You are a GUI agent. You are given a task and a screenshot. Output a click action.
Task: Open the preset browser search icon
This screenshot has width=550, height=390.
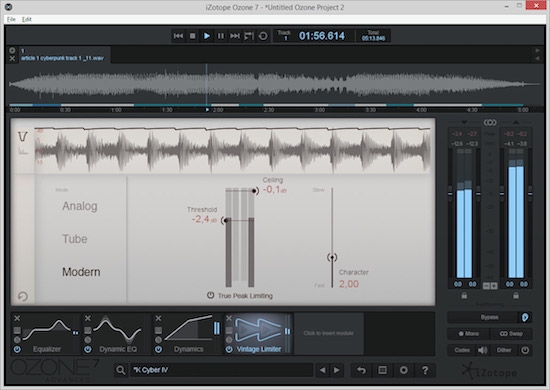[x=121, y=370]
